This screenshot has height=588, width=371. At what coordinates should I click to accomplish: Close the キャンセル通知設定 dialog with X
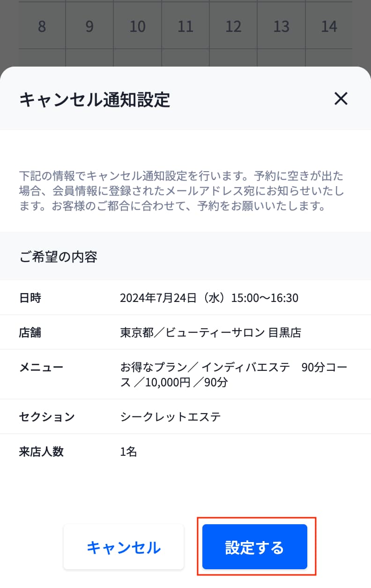(x=341, y=98)
